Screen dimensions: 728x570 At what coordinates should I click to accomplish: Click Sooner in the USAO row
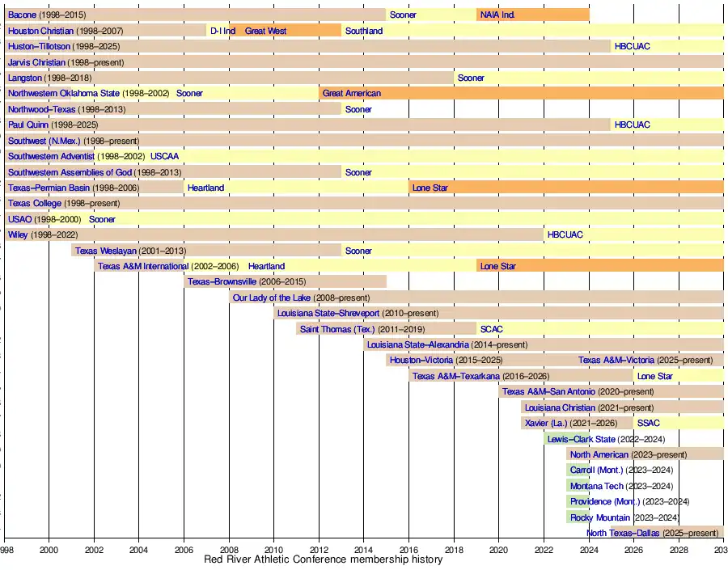click(x=102, y=220)
